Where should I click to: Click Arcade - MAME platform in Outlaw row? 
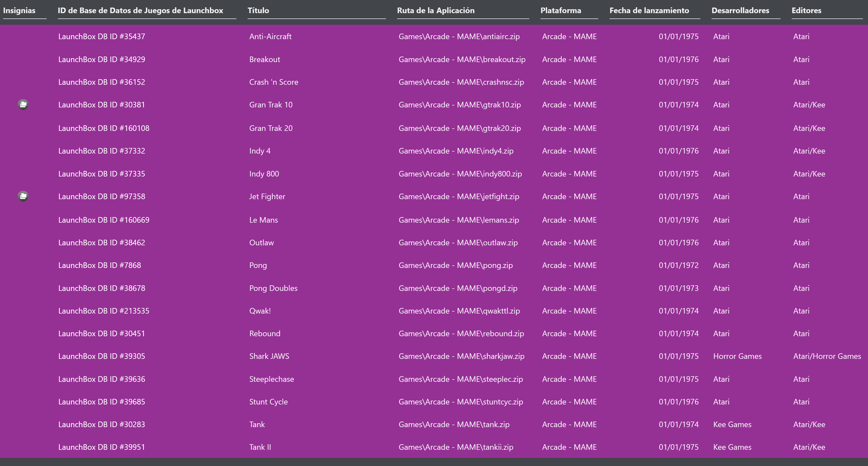[x=570, y=243]
